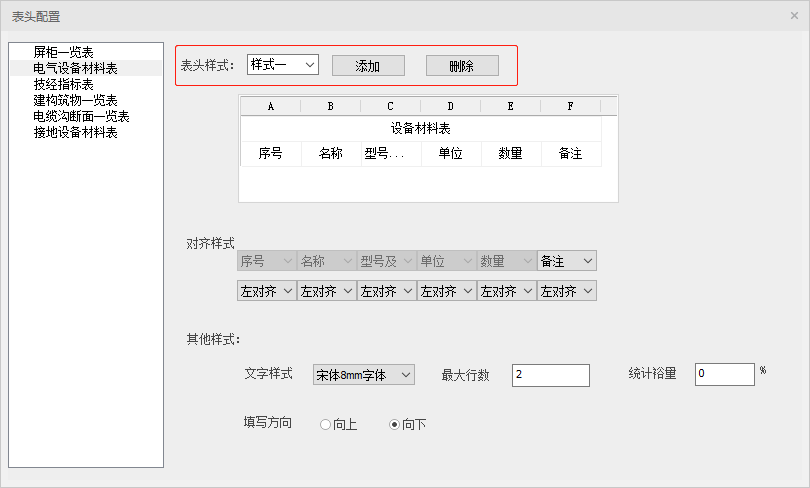The width and height of the screenshot is (810, 488).
Task: Open the 左对齐 dropdown under 型号及
Action: pyautogui.click(x=386, y=291)
